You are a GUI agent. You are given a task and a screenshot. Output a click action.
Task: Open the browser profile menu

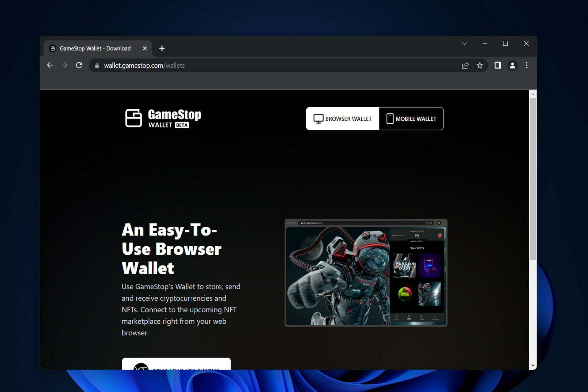tap(512, 65)
